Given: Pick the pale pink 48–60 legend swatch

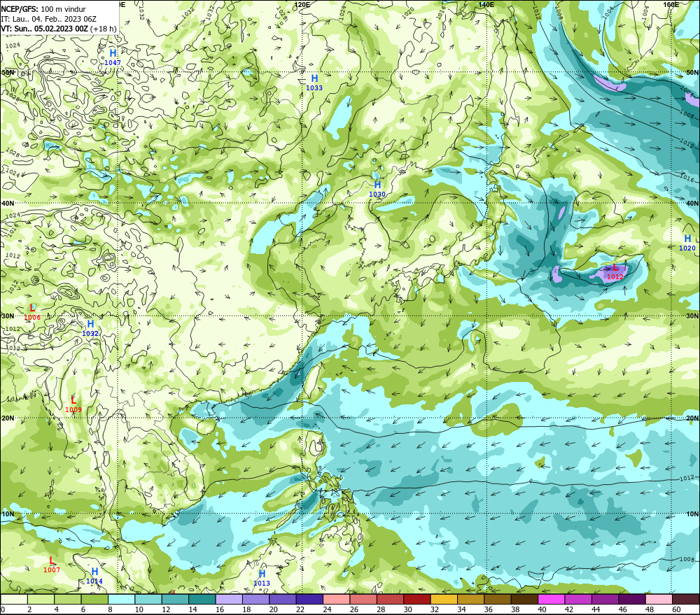Looking at the screenshot, I should tap(659, 599).
